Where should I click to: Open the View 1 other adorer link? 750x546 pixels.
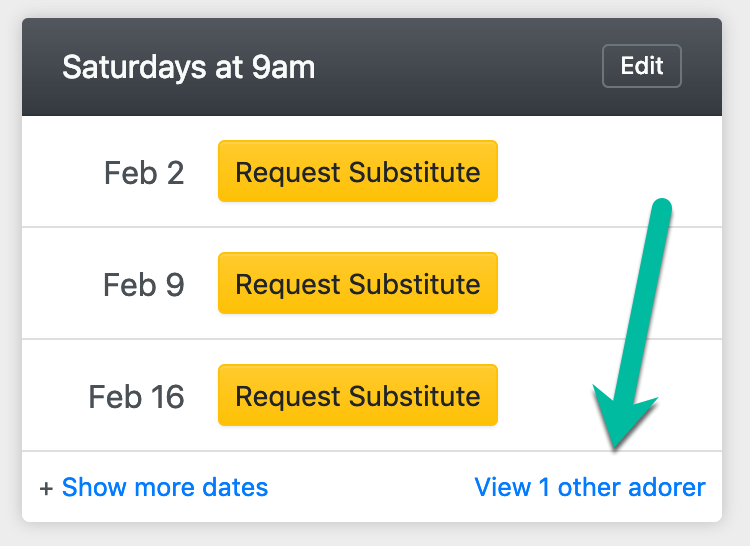590,488
